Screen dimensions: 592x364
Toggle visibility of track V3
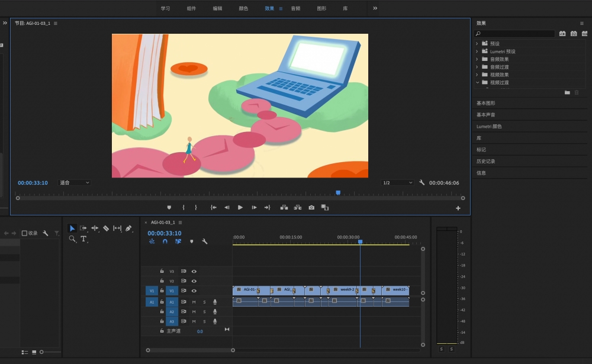(x=194, y=271)
